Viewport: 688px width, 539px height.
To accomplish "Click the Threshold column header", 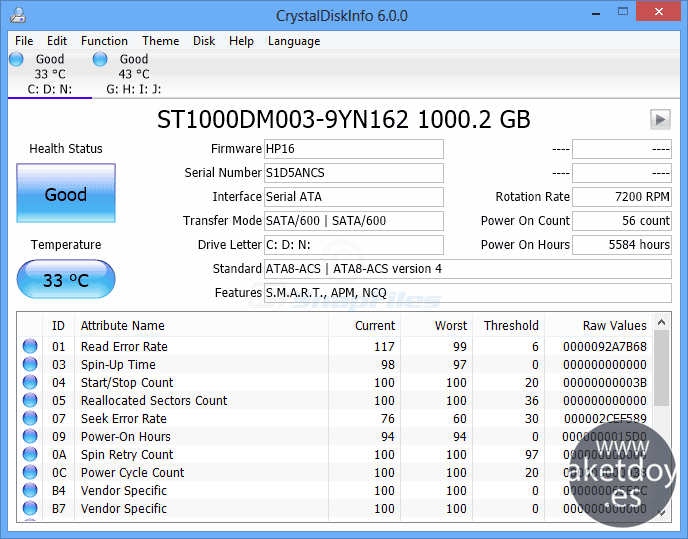I will tap(508, 326).
